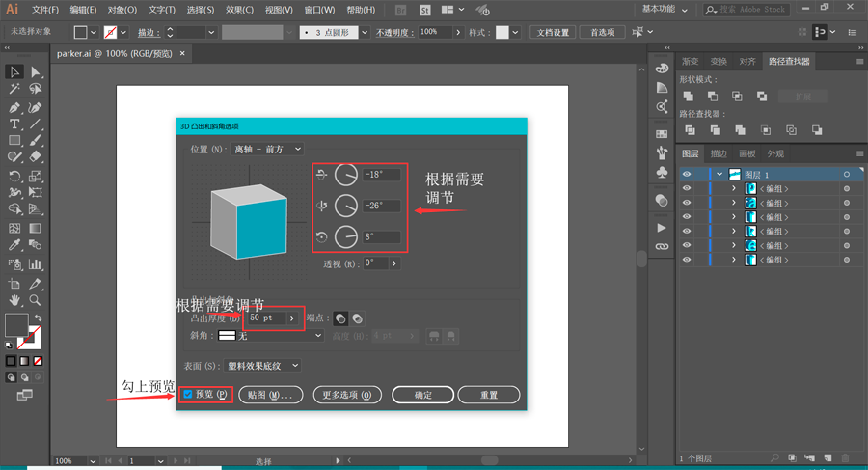Click the 重置 button

[x=489, y=395]
